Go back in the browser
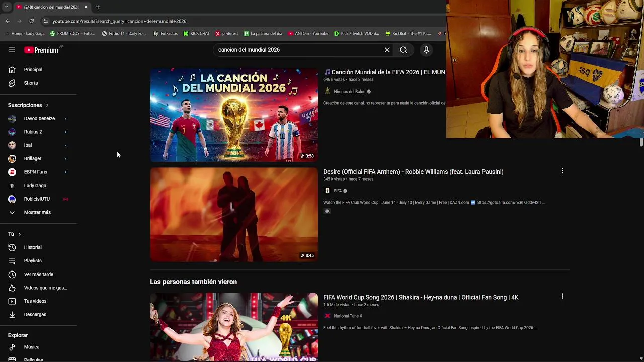 pyautogui.click(x=7, y=21)
